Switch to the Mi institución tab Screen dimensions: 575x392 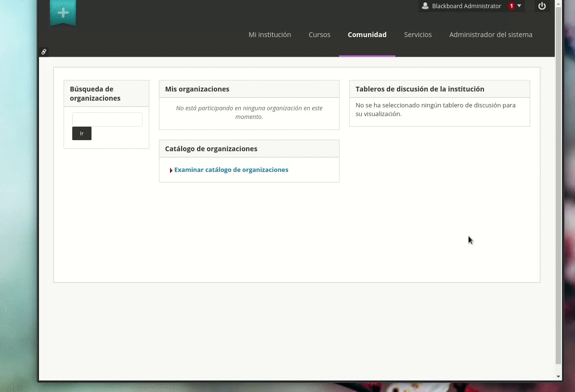270,35
